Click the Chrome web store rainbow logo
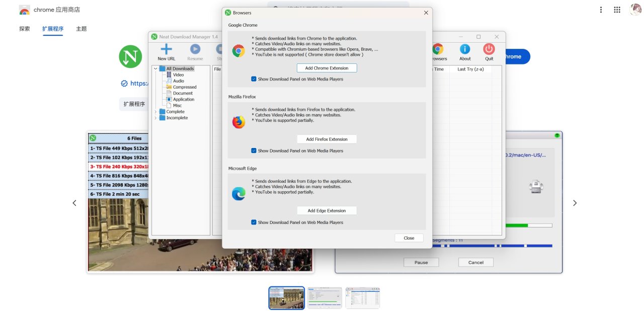Viewport: 644px width, 311px height. (24, 10)
